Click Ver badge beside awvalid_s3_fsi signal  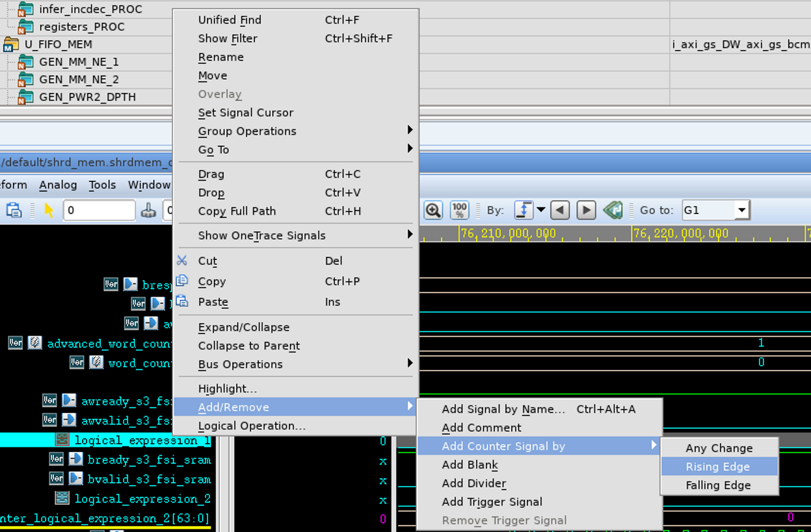(49, 419)
